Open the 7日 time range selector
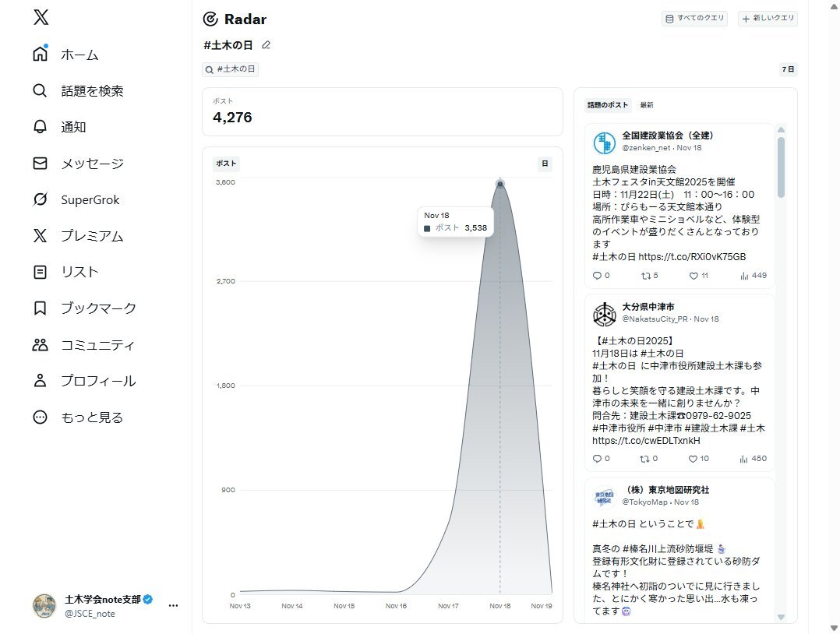840x634 pixels. (788, 69)
